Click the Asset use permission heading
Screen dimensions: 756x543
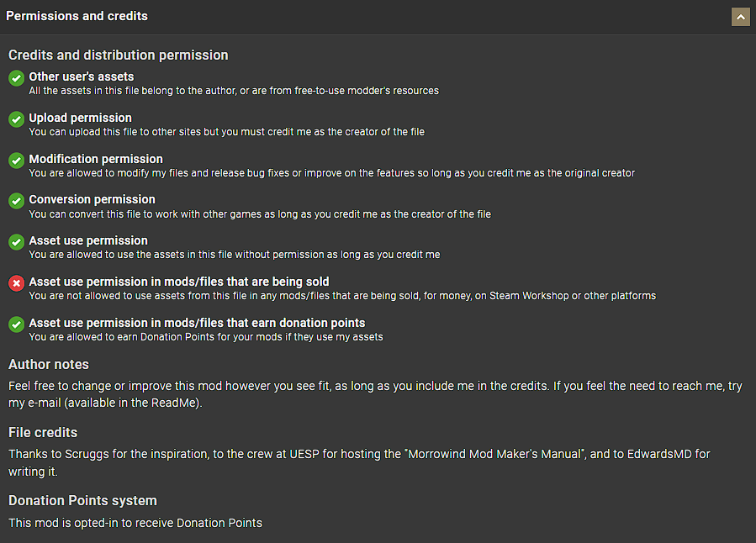pyautogui.click(x=88, y=240)
